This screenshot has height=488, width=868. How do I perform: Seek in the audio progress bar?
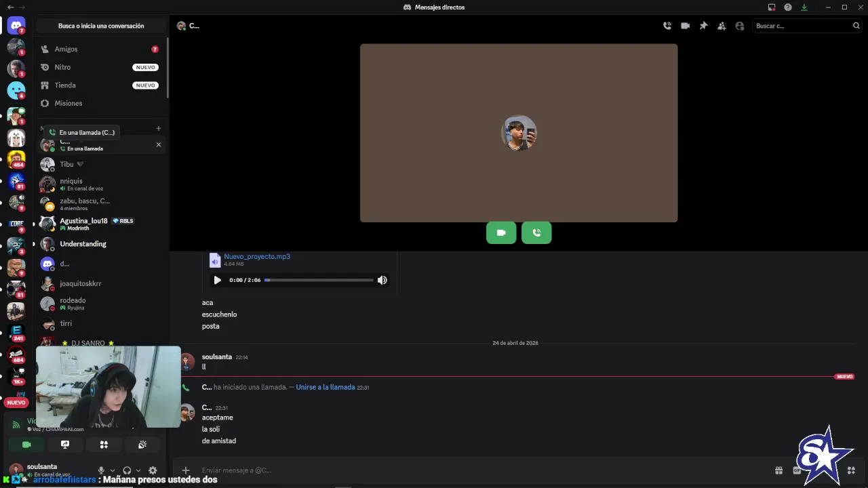(319, 280)
